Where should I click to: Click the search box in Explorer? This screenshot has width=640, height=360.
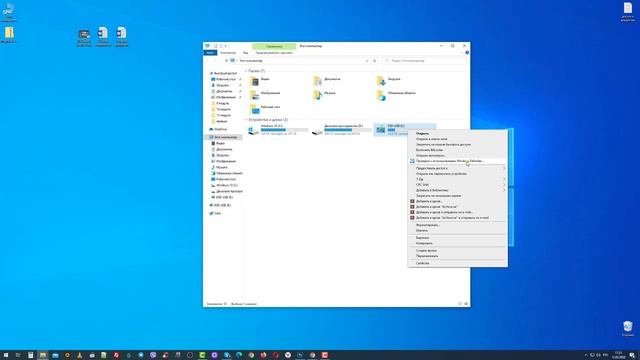pyautogui.click(x=424, y=61)
